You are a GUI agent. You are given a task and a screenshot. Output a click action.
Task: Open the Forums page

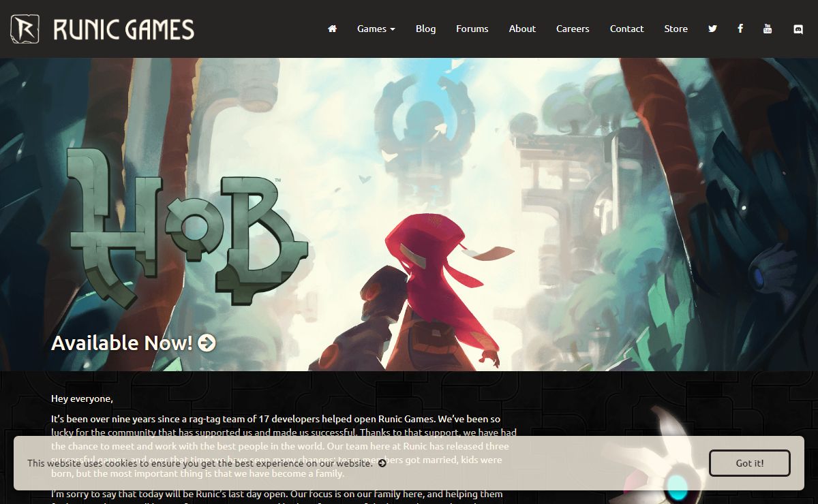click(472, 29)
